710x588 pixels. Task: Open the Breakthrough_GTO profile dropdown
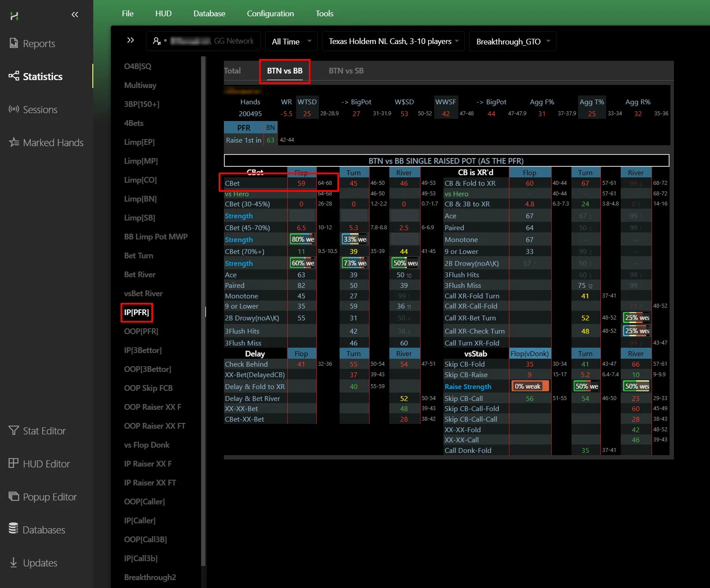tap(512, 41)
